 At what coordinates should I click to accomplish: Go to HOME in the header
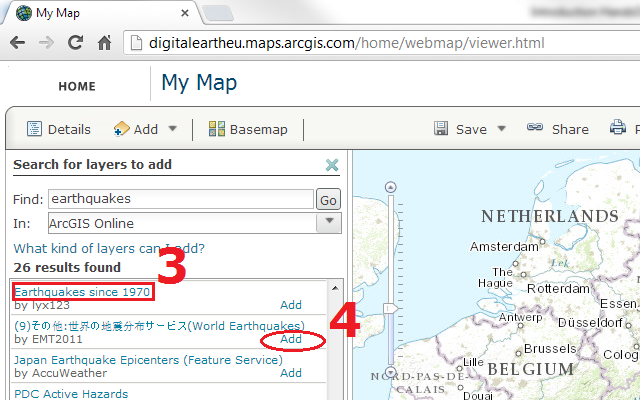(x=77, y=86)
